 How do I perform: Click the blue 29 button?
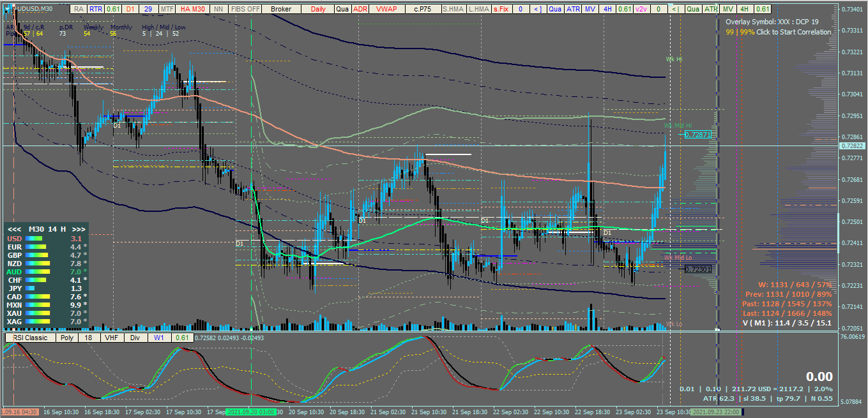(x=149, y=9)
